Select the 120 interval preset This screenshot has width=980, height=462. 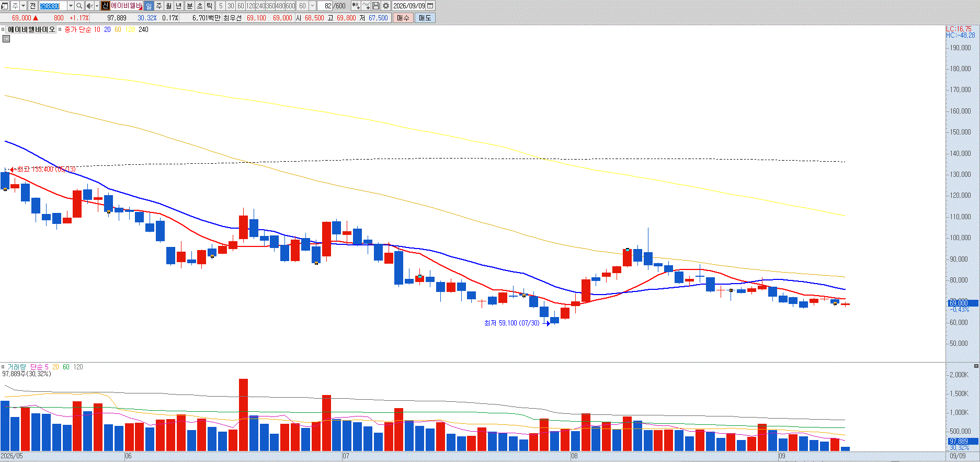pos(250,6)
